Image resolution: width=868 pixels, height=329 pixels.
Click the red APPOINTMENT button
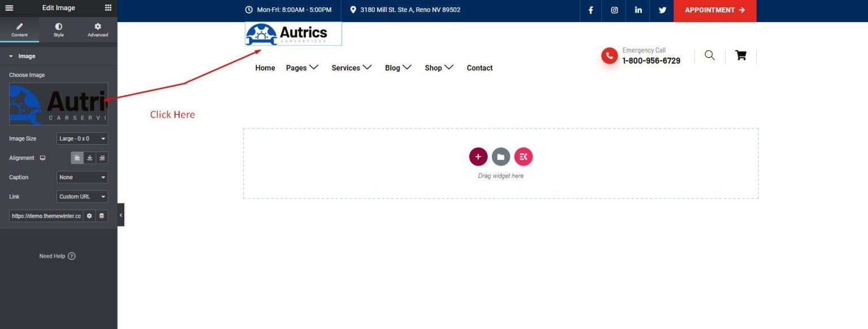tap(715, 10)
